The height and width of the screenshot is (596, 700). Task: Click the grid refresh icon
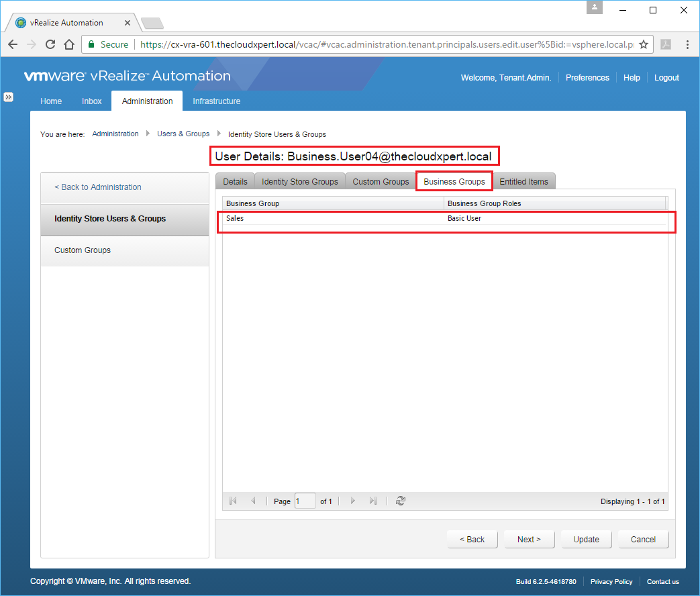click(401, 501)
